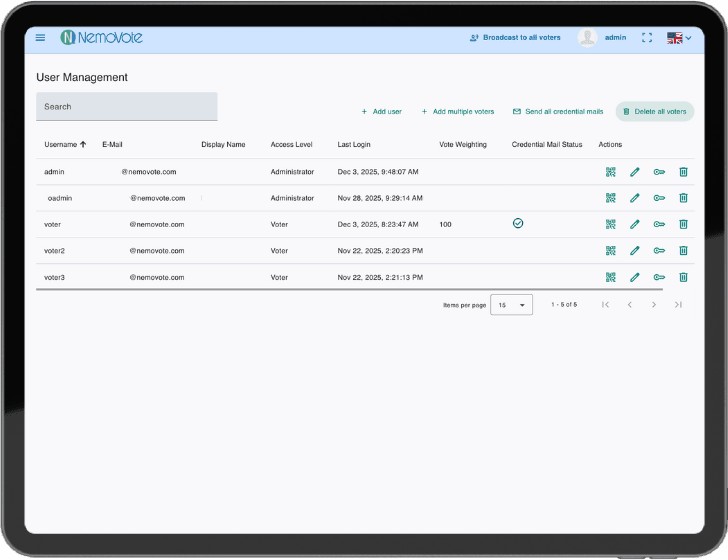Click Send all credential mails
The image size is (728, 560).
pyautogui.click(x=558, y=112)
